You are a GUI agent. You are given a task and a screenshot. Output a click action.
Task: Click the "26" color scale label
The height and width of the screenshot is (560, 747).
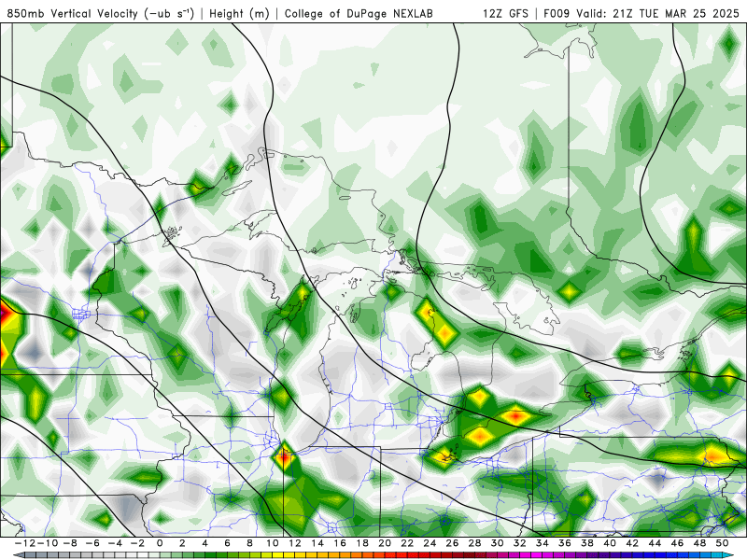[452, 543]
